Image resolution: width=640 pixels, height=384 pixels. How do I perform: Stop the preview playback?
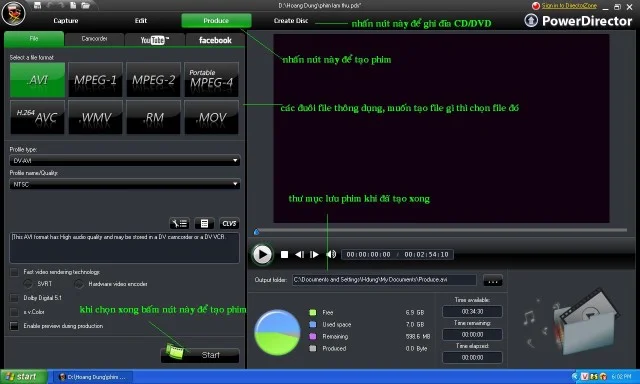pos(284,255)
